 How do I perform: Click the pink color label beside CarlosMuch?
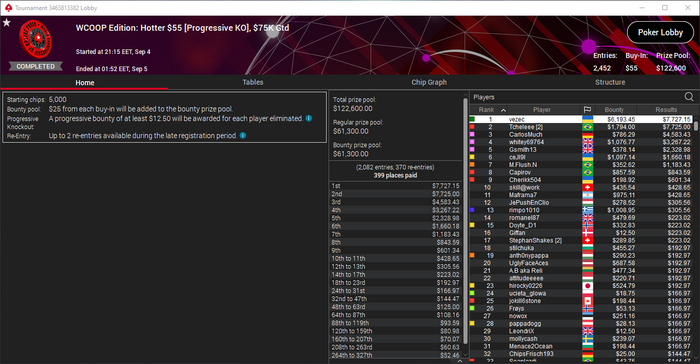(x=472, y=134)
